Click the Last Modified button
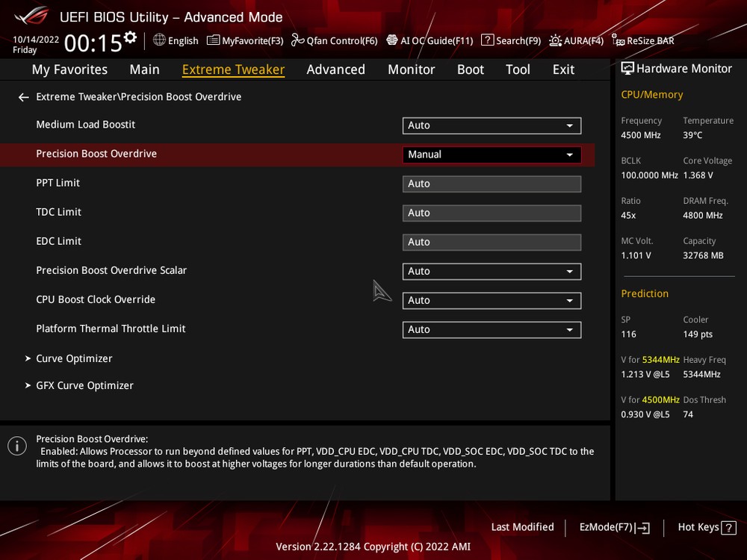Viewport: 747px width, 560px height. (522, 527)
